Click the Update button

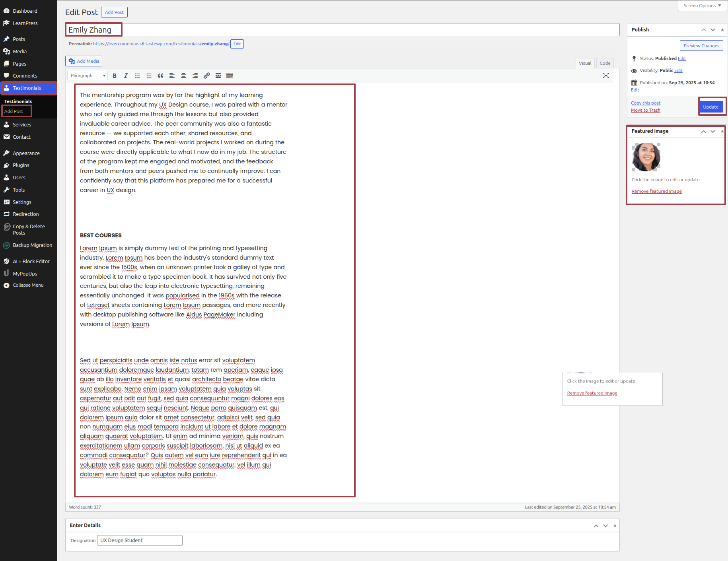click(710, 107)
